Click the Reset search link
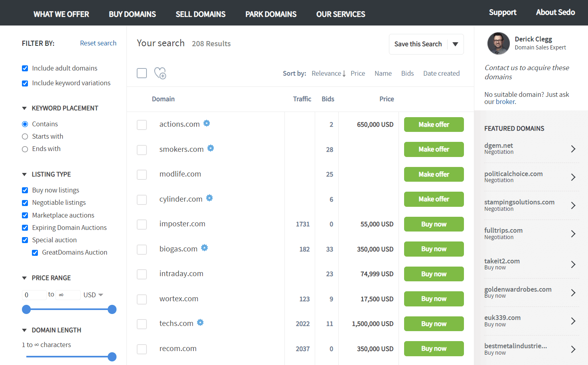This screenshot has height=365, width=588. [98, 43]
